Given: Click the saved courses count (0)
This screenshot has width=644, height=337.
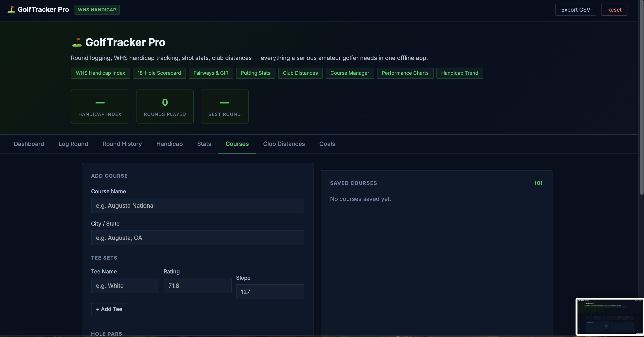Looking at the screenshot, I should [x=539, y=183].
